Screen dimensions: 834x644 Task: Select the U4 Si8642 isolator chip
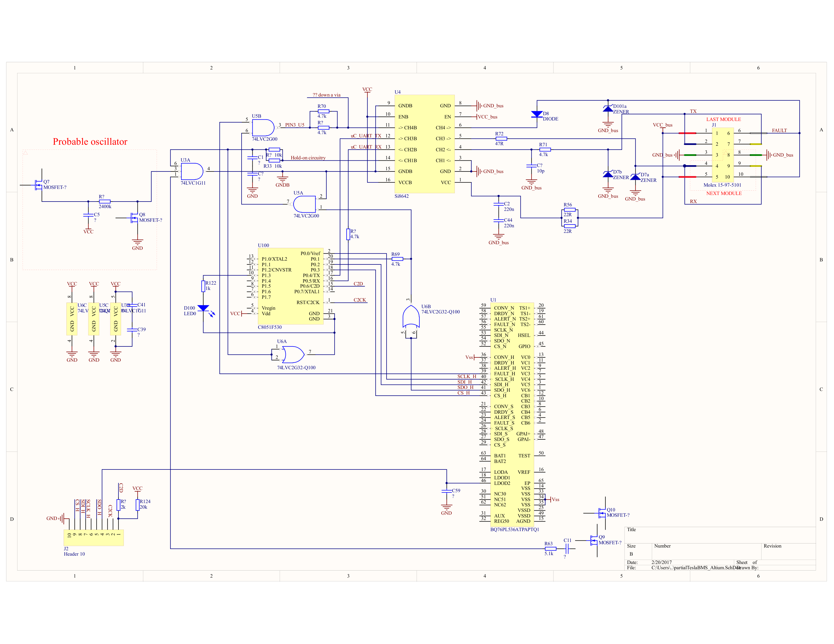click(x=424, y=144)
